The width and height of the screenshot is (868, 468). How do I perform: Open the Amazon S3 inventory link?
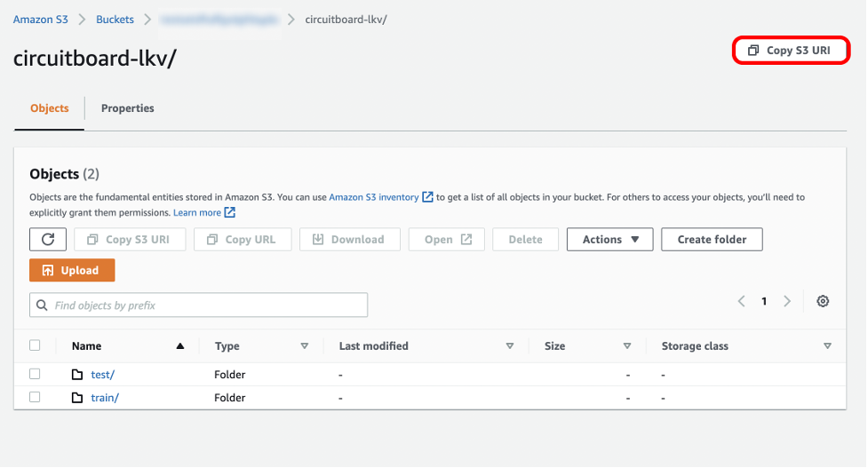point(374,197)
